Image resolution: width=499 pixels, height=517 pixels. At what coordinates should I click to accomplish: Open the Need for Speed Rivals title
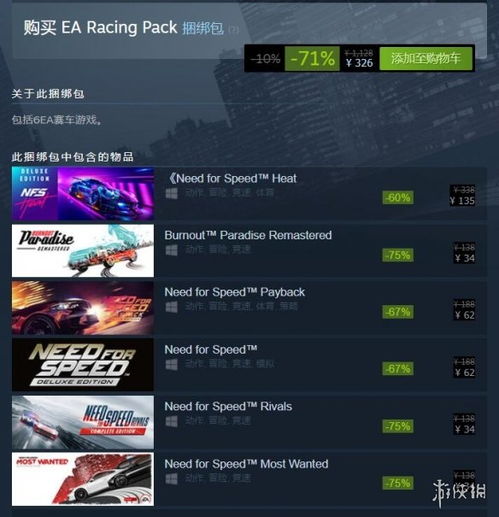click(228, 407)
